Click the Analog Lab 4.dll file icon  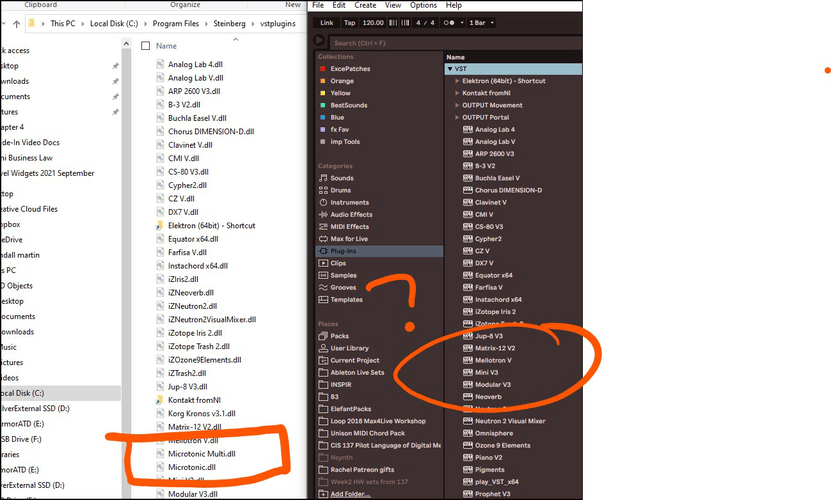pos(160,64)
